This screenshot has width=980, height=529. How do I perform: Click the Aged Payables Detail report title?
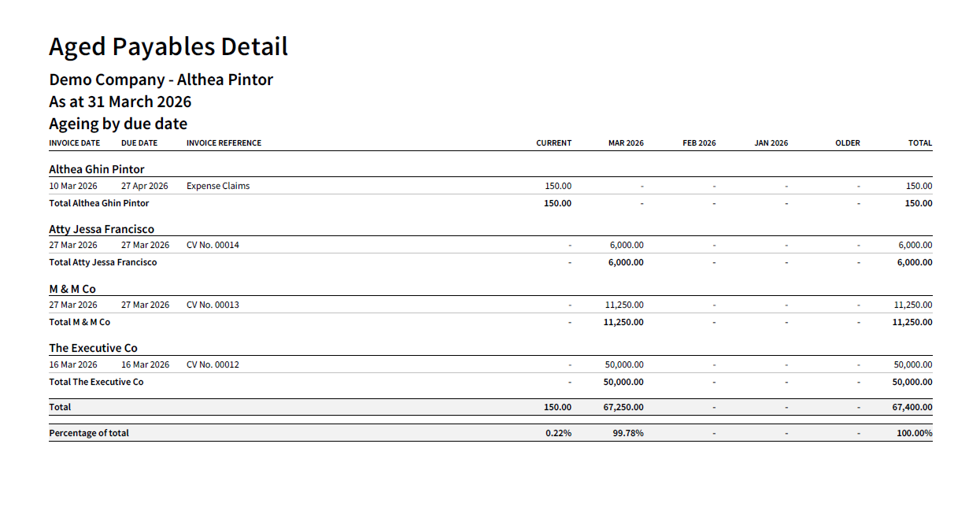click(x=168, y=47)
